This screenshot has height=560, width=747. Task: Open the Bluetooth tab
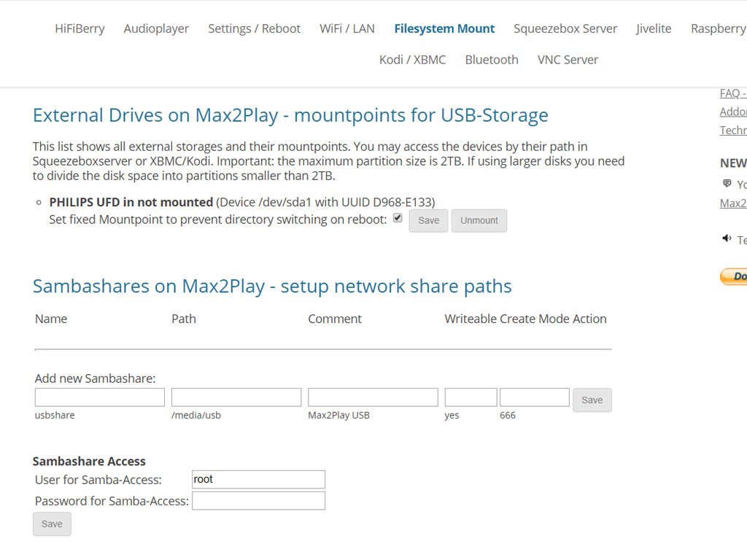(x=492, y=60)
